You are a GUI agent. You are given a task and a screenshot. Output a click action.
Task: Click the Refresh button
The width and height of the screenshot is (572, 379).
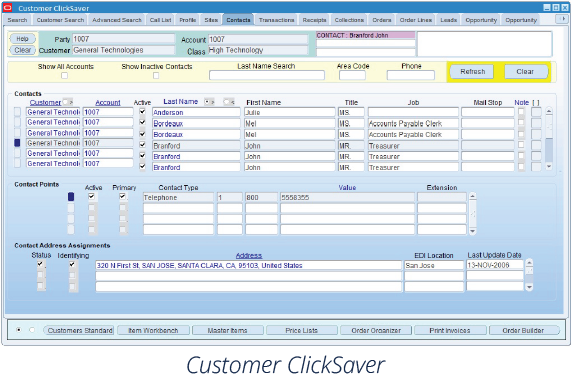472,71
